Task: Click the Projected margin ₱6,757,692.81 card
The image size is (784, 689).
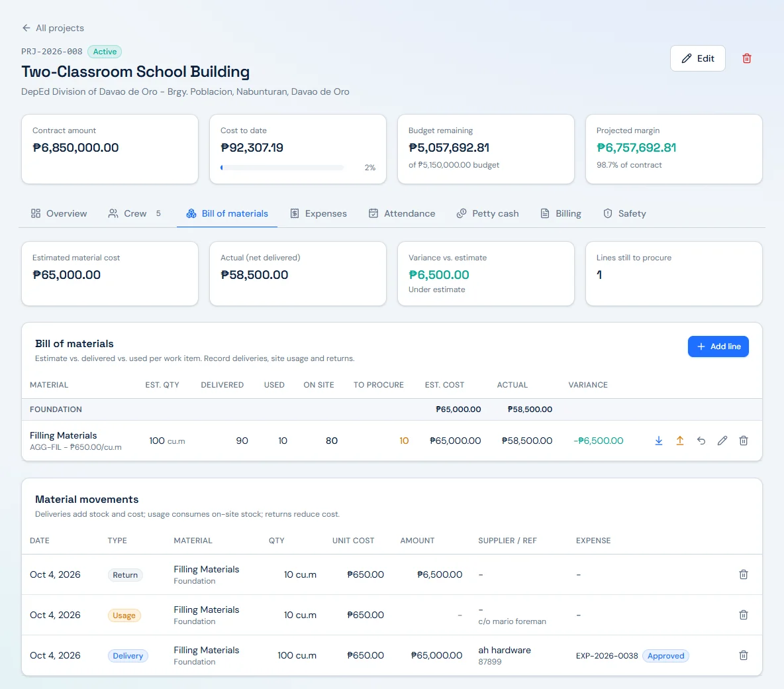Action: pos(673,149)
